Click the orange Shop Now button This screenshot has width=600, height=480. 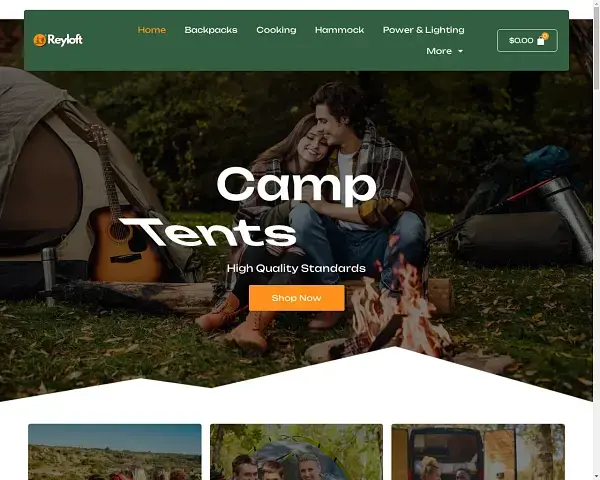pyautogui.click(x=297, y=298)
